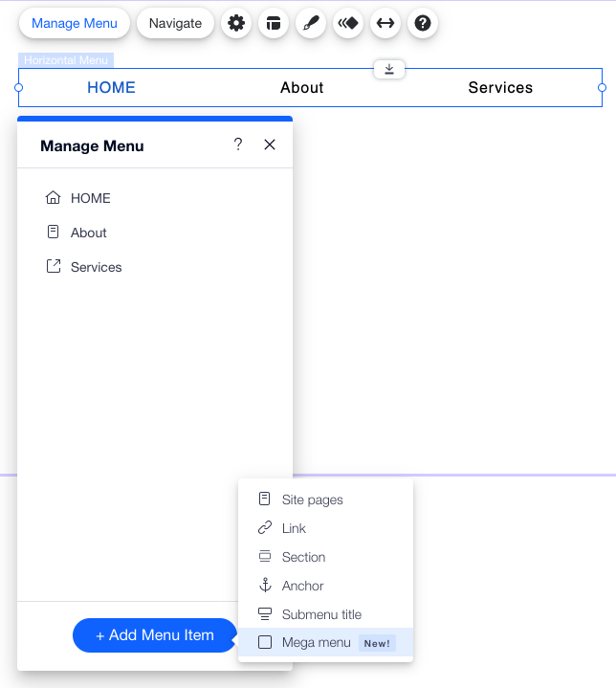Click the right resize handle of menu
Screen dimensions: 616x688
[x=602, y=87]
